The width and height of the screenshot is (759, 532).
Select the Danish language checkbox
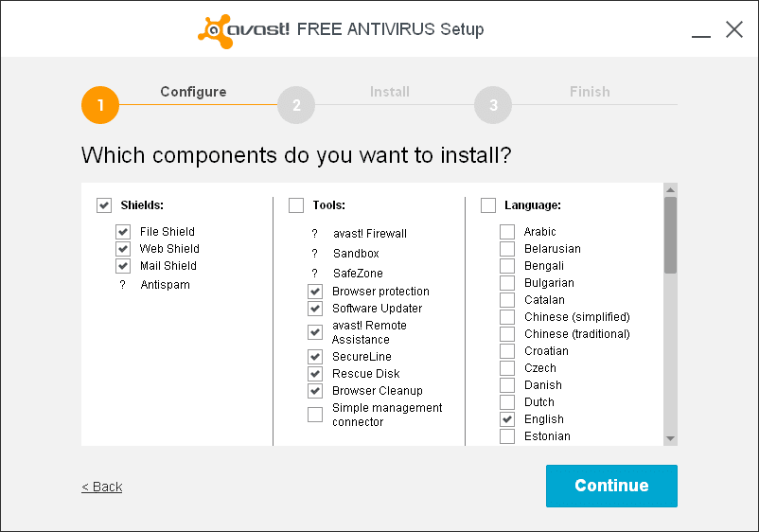[x=507, y=385]
